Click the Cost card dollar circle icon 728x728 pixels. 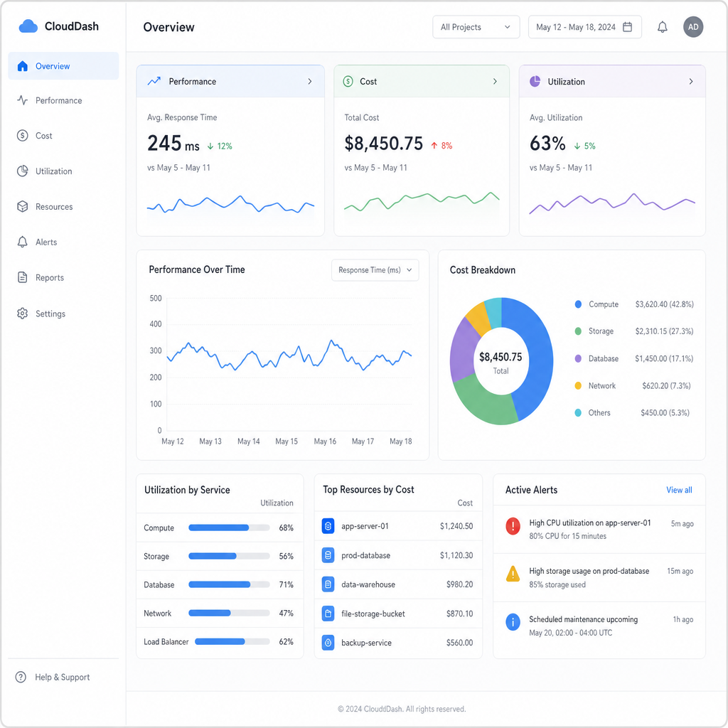click(348, 81)
